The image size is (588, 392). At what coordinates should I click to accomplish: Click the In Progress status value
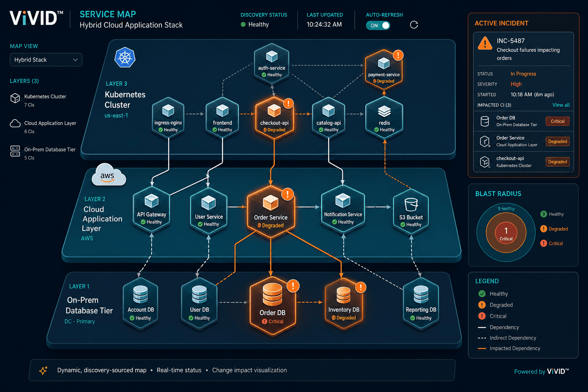point(523,74)
